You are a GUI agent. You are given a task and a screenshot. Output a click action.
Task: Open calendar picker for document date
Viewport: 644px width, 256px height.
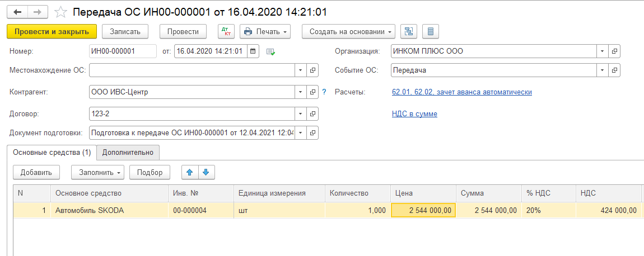pos(253,51)
